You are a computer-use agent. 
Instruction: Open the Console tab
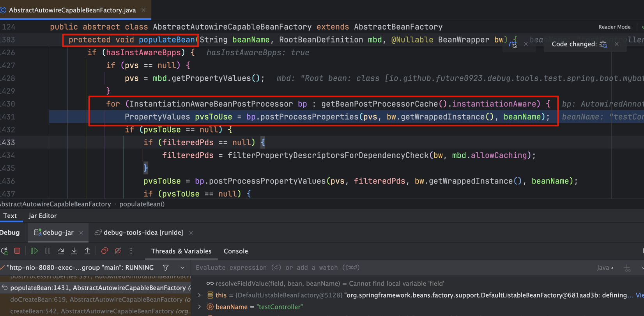click(236, 251)
